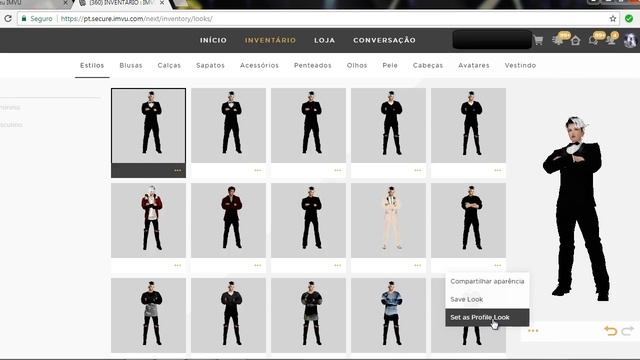
Task: Select the cream suit look thumbnail
Action: pyautogui.click(x=388, y=220)
